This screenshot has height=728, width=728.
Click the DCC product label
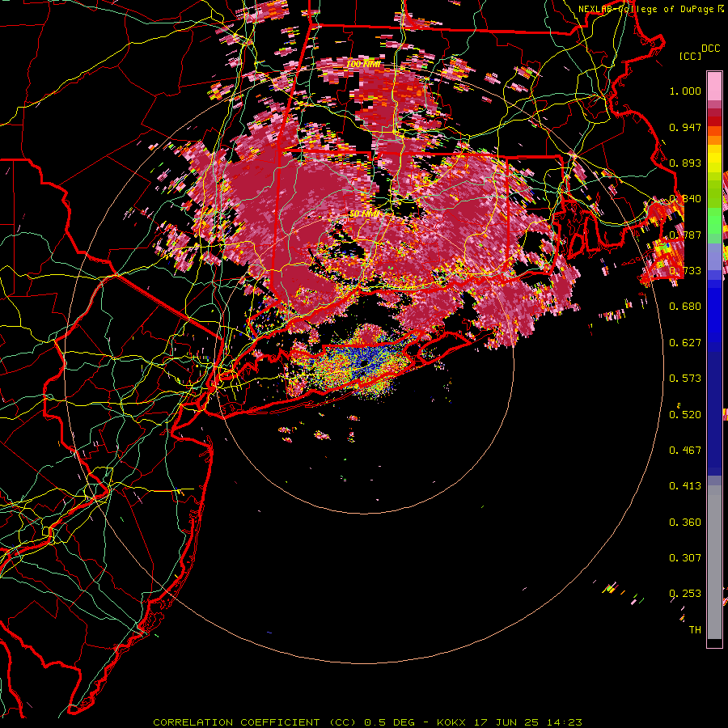[710, 48]
